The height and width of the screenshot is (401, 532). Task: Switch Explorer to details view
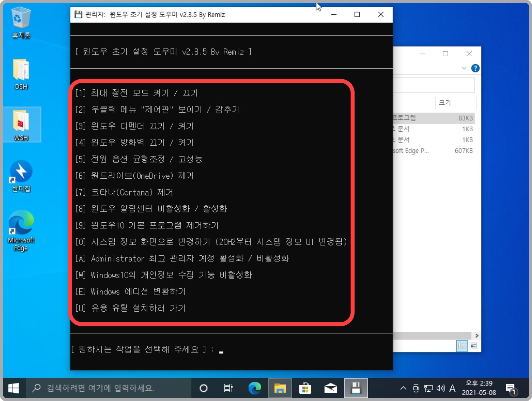462,346
